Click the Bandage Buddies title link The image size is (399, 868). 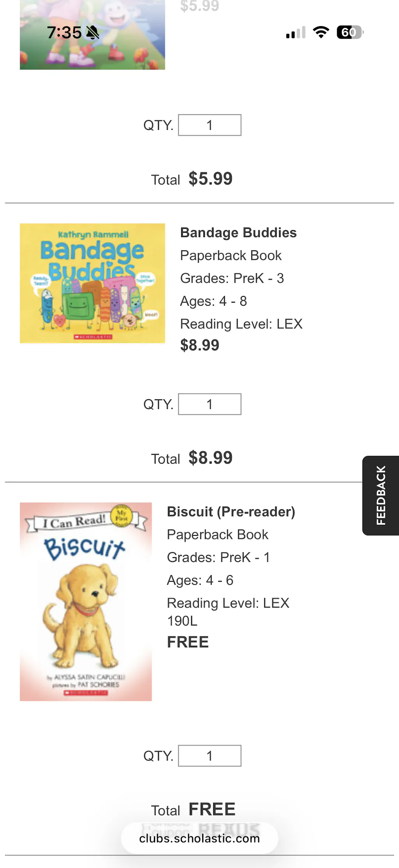coord(238,233)
